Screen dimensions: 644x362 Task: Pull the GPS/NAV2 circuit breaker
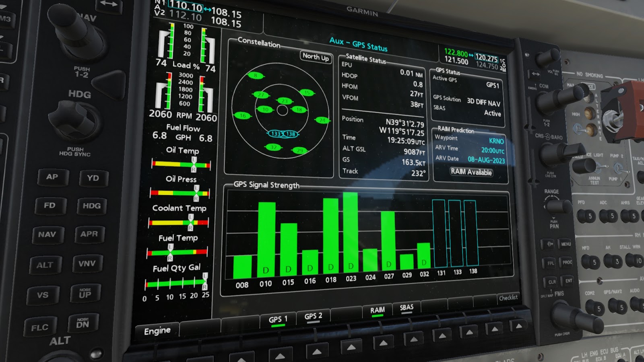(618, 307)
